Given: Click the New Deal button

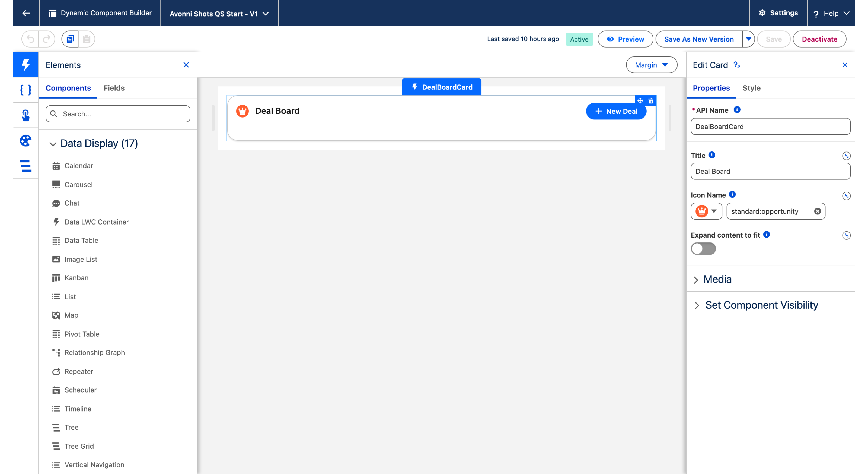Looking at the screenshot, I should [x=616, y=111].
